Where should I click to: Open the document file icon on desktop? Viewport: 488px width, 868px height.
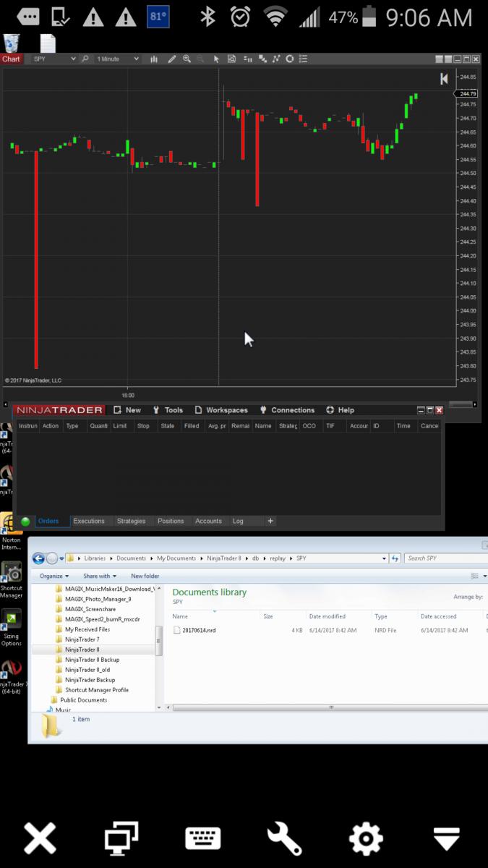(48, 43)
